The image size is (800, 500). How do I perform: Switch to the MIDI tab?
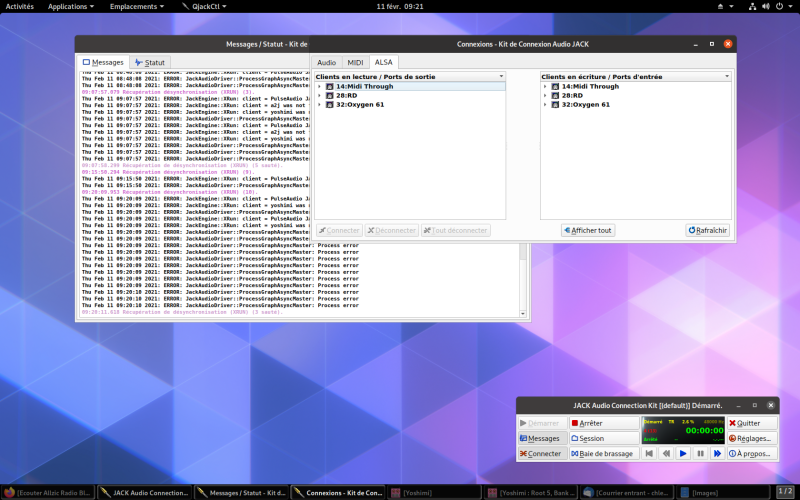tap(355, 62)
